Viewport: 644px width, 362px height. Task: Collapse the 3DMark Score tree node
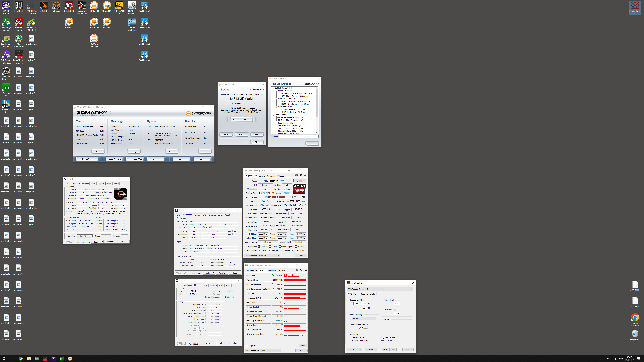(x=273, y=88)
